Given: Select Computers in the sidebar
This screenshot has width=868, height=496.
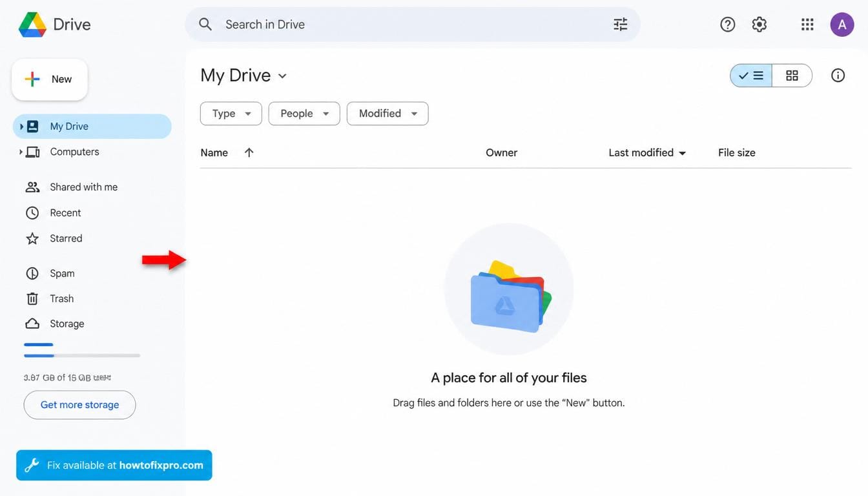Looking at the screenshot, I should click(74, 152).
